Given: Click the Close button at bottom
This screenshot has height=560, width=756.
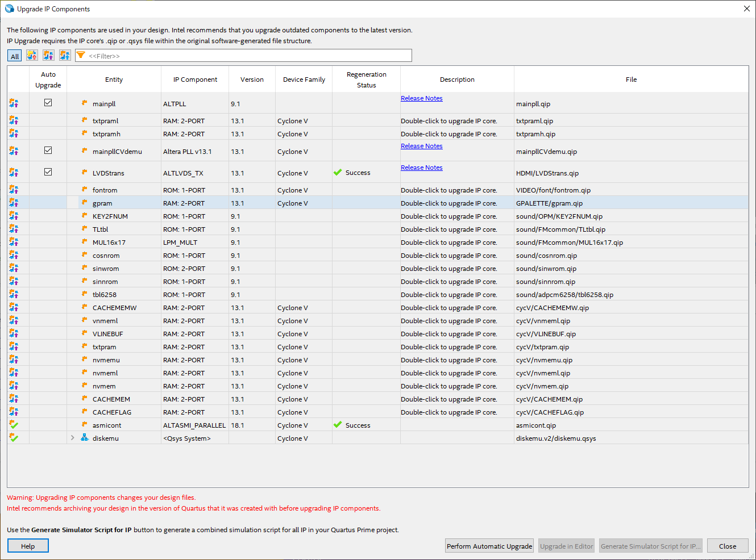Looking at the screenshot, I should point(728,546).
